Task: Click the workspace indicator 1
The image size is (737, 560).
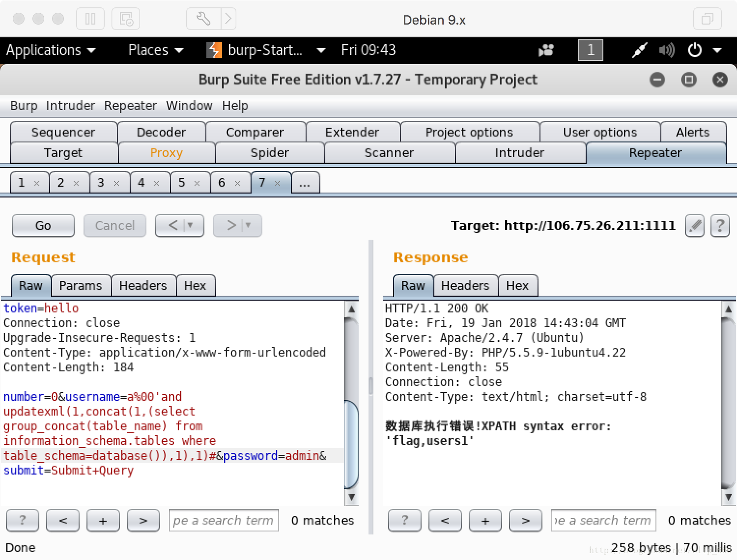Action: pos(591,50)
